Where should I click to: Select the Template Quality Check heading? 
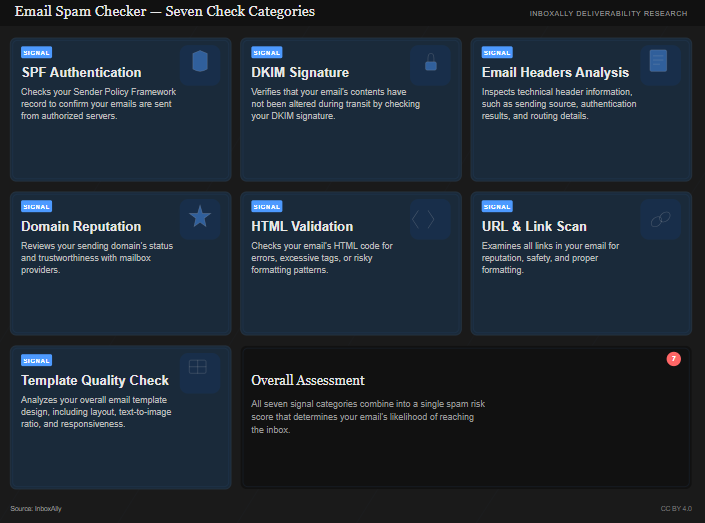[x=95, y=380]
